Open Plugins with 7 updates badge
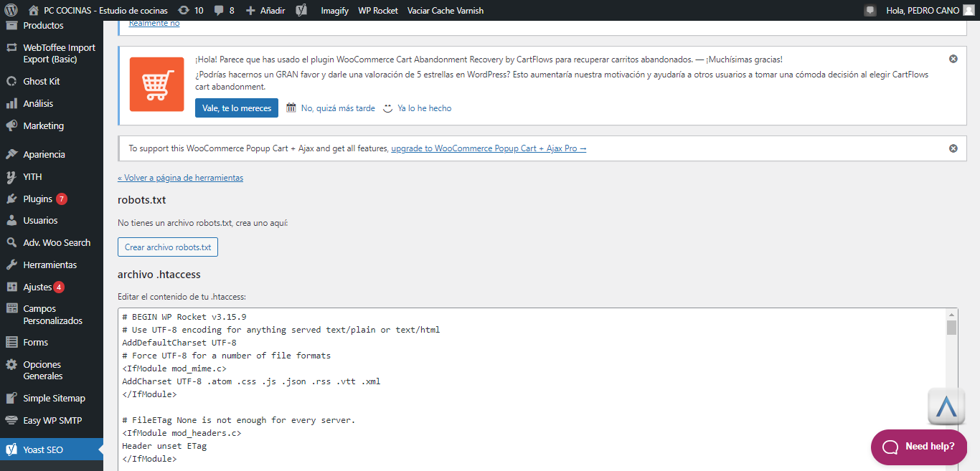Screen dimensions: 980x471 point(45,199)
